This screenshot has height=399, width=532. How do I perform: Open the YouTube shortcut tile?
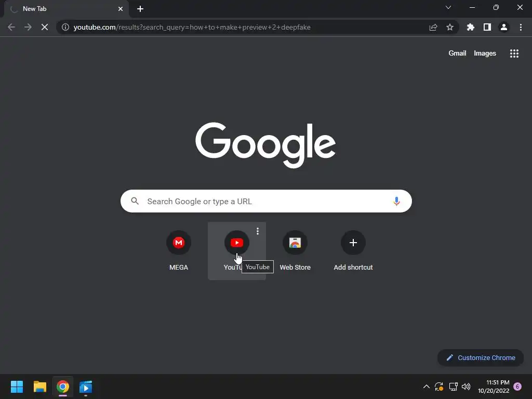click(x=237, y=251)
